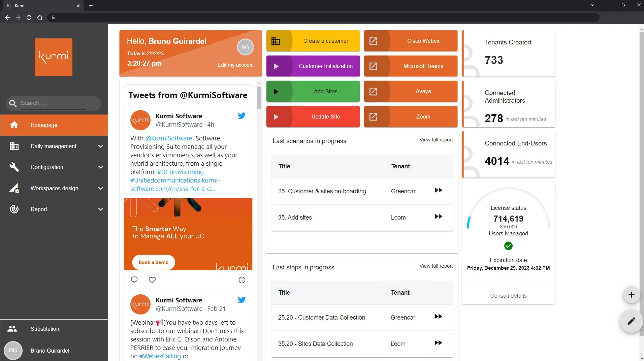This screenshot has height=361, width=644.
Task: Click the Twitter feed scrollbar
Action: (x=259, y=98)
